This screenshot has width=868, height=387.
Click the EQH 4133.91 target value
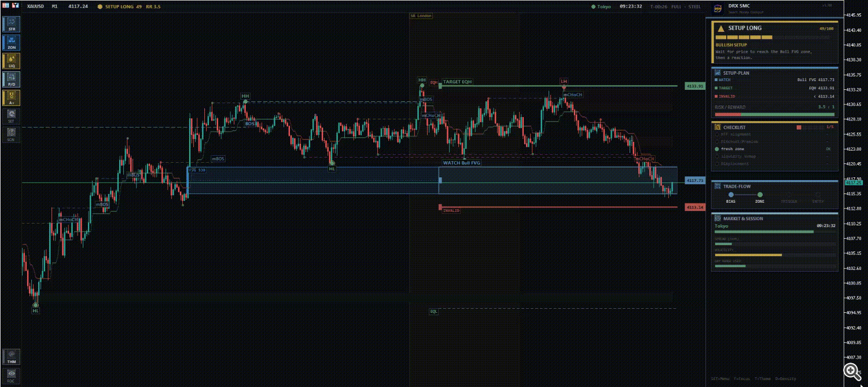click(822, 88)
